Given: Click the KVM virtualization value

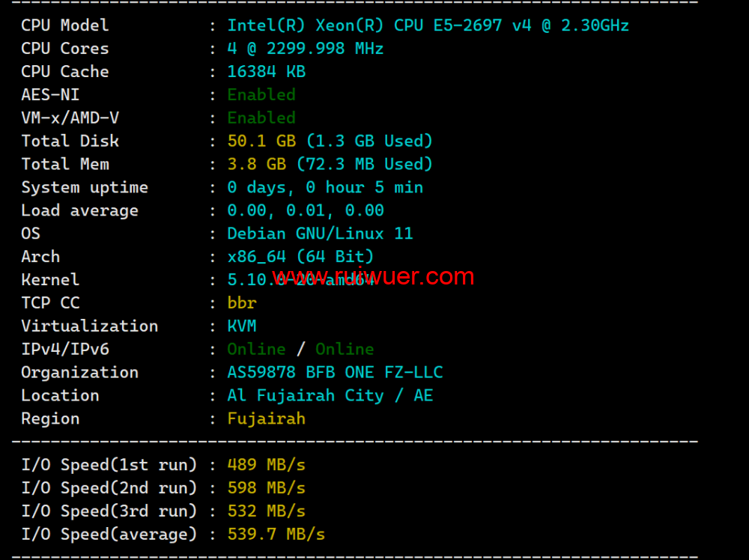Looking at the screenshot, I should pyautogui.click(x=242, y=326).
